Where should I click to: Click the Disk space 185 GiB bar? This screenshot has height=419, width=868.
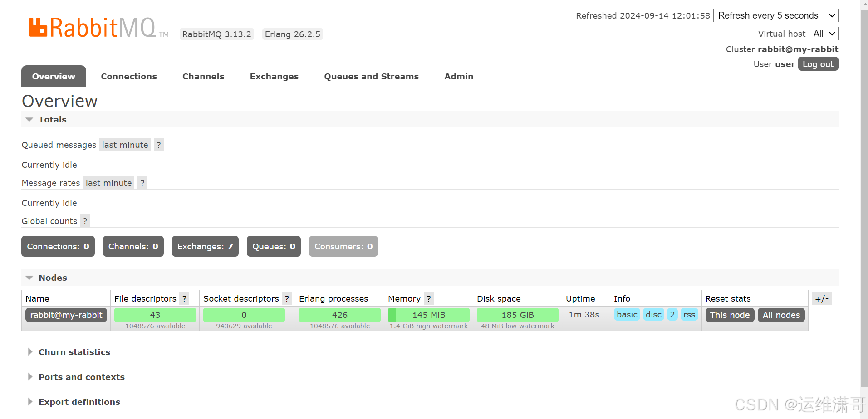(518, 315)
